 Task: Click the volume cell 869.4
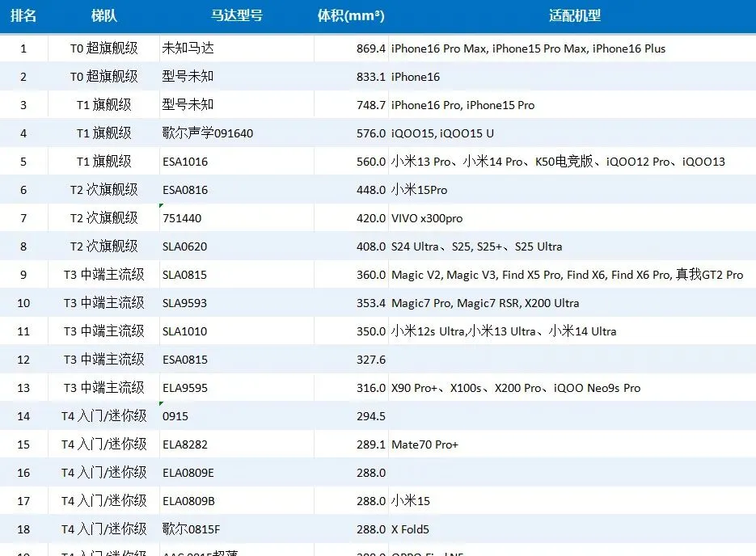[x=371, y=48]
